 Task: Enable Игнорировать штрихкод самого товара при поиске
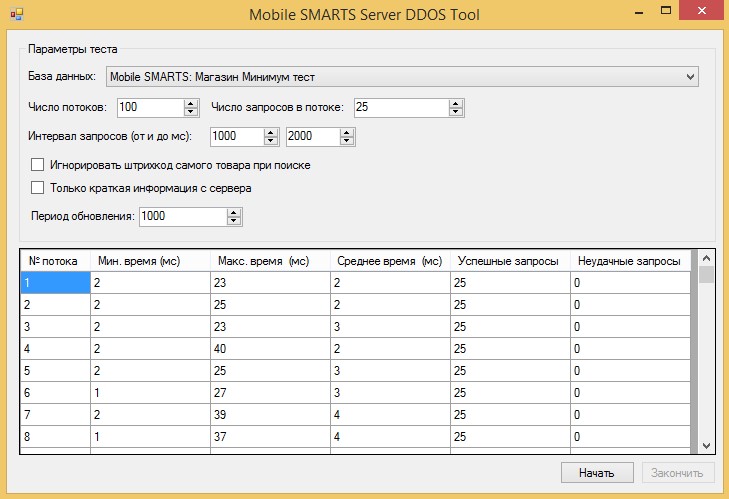coord(37,165)
